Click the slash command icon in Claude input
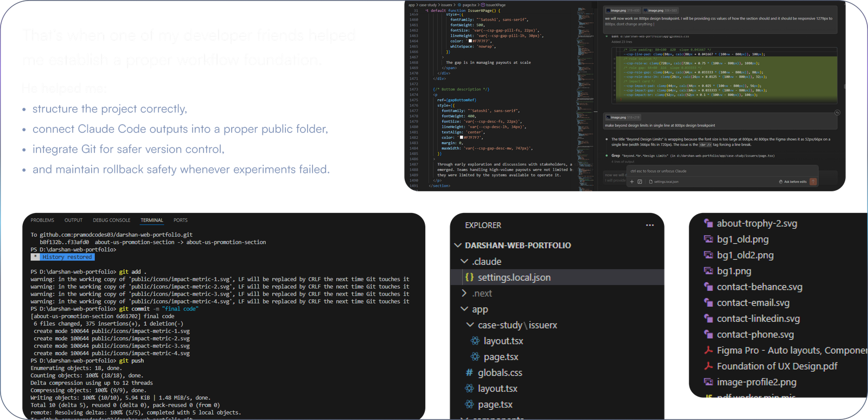Image resolution: width=868 pixels, height=420 pixels. point(640,182)
